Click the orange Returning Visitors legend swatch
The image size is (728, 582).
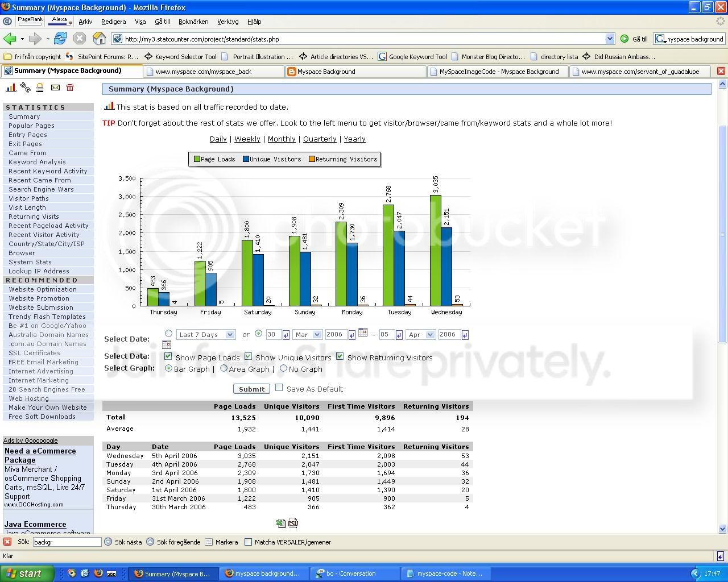coord(312,159)
